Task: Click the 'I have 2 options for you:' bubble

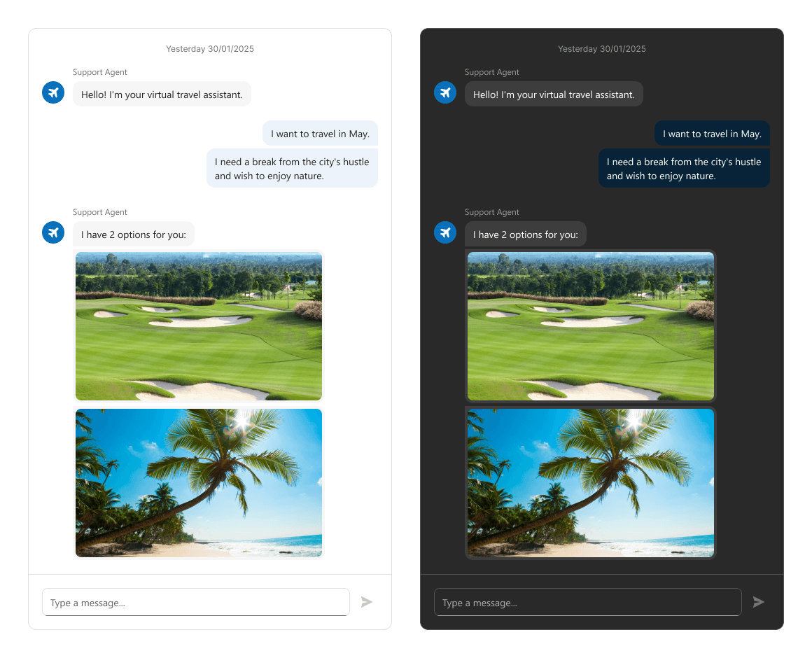Action: point(134,233)
